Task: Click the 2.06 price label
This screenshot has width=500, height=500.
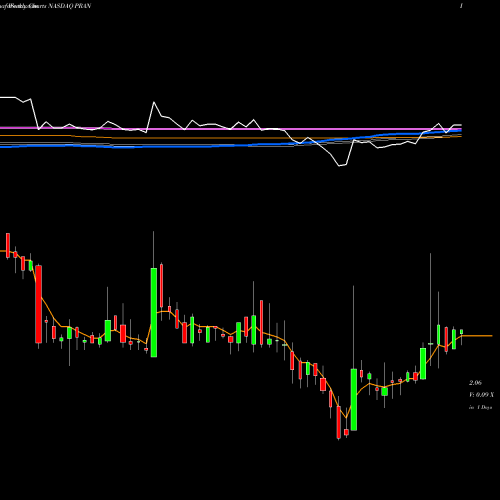Action: pyautogui.click(x=475, y=383)
